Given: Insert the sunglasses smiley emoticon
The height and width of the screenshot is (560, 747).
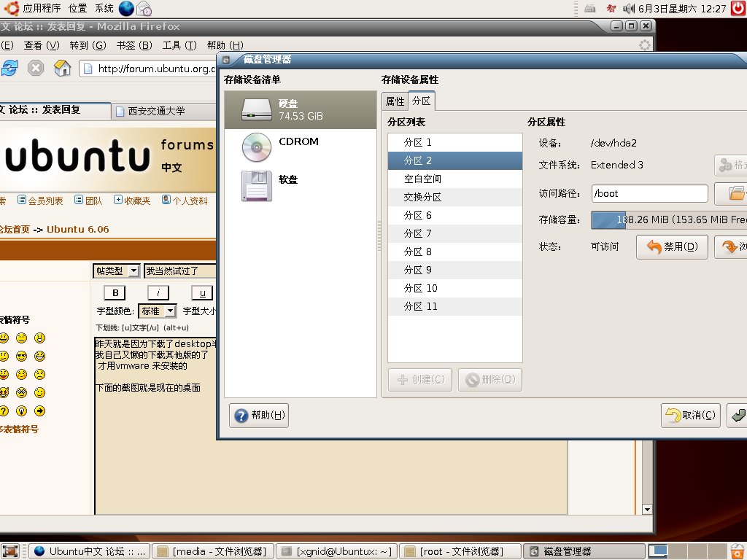Looking at the screenshot, I should [x=21, y=356].
